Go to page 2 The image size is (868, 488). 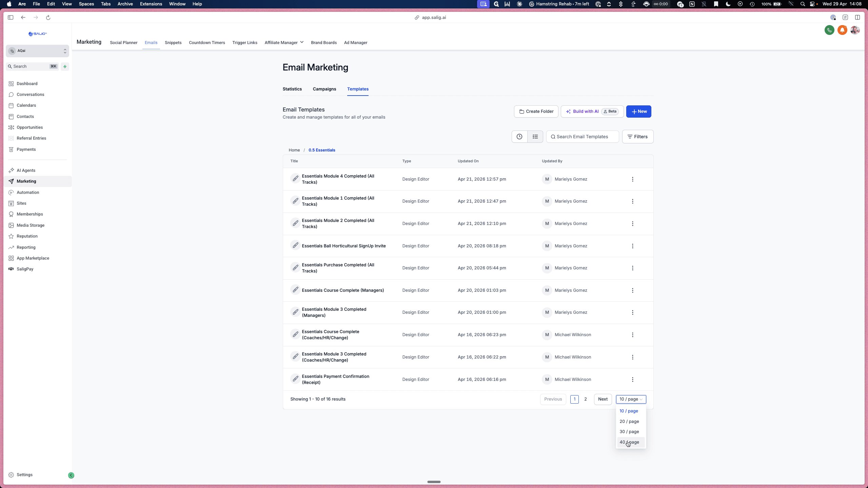coord(586,399)
